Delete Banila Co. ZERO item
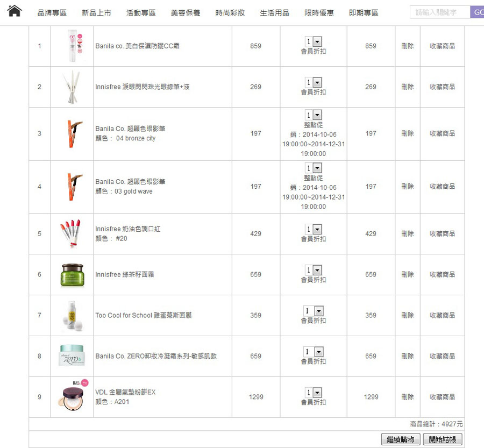 tap(408, 356)
